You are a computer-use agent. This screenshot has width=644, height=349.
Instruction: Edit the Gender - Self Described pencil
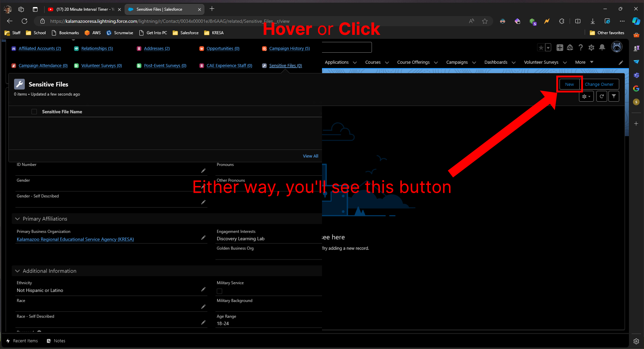203,202
